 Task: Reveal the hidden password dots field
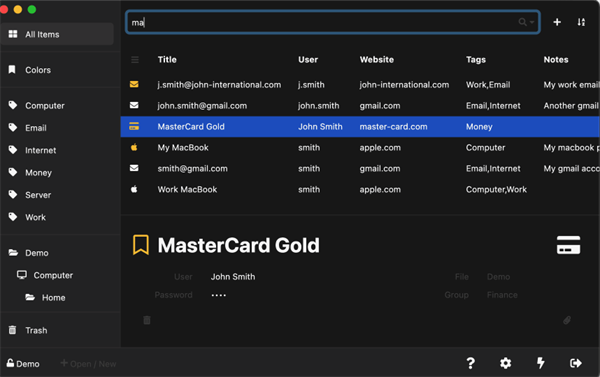click(218, 295)
